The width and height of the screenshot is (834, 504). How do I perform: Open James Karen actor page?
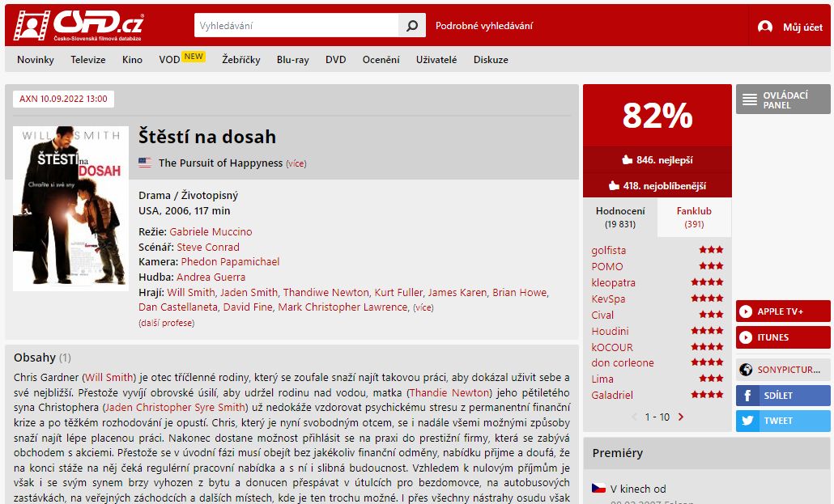pyautogui.click(x=457, y=292)
